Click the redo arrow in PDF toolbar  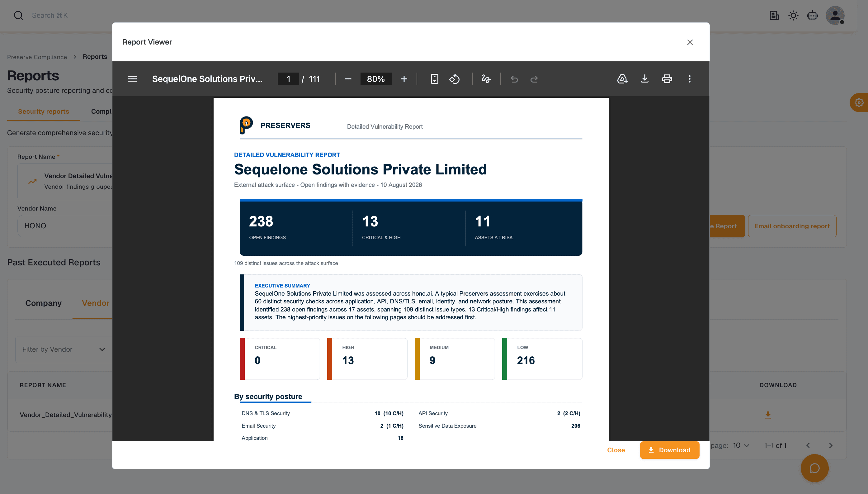(x=534, y=79)
